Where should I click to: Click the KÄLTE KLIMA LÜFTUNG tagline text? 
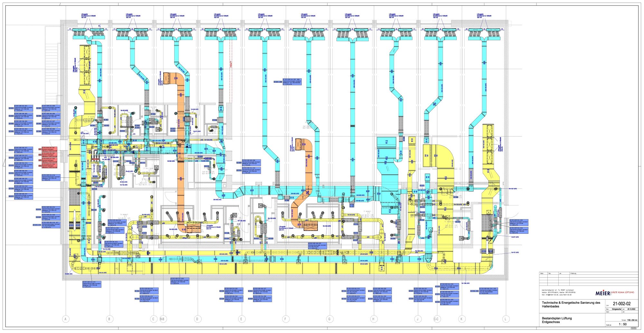tap(623, 292)
